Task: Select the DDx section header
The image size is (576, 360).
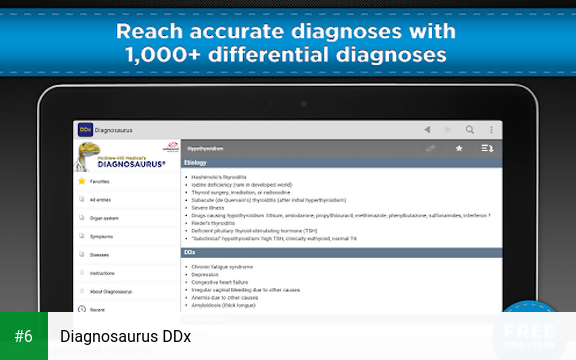Action: point(341,252)
